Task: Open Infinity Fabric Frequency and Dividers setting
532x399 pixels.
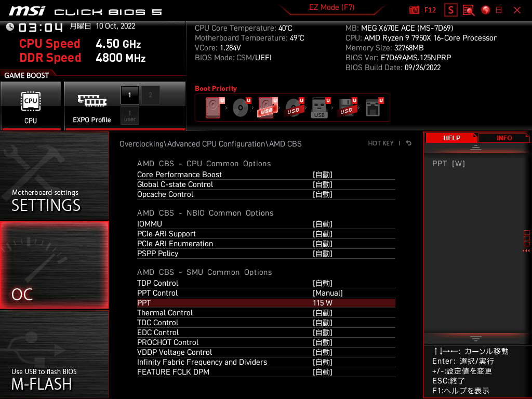Action: pos(266,362)
